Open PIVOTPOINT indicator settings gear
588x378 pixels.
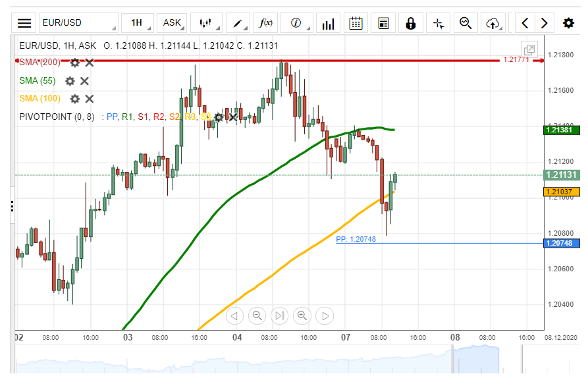(x=219, y=117)
